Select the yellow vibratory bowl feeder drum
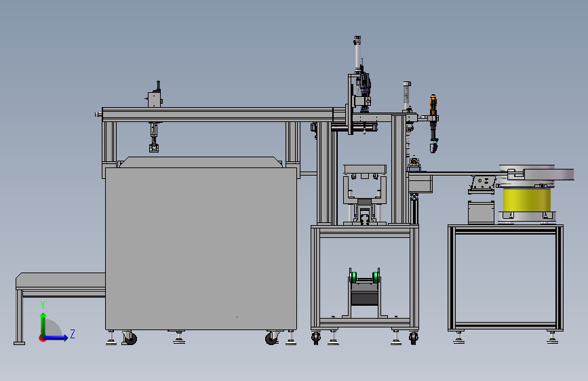588x381 pixels. (526, 200)
